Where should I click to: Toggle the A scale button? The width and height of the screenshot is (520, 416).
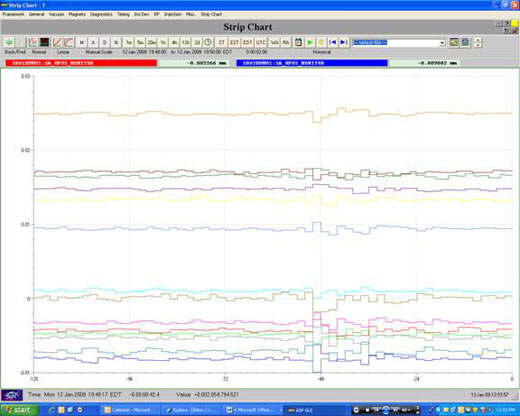93,42
